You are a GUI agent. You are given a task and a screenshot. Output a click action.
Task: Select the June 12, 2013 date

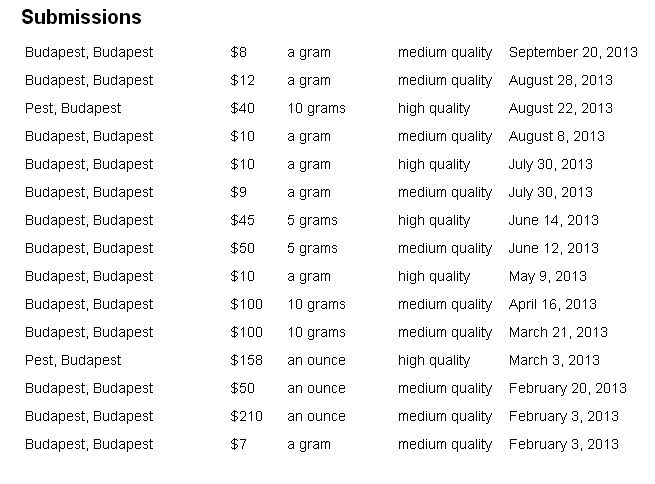point(554,248)
